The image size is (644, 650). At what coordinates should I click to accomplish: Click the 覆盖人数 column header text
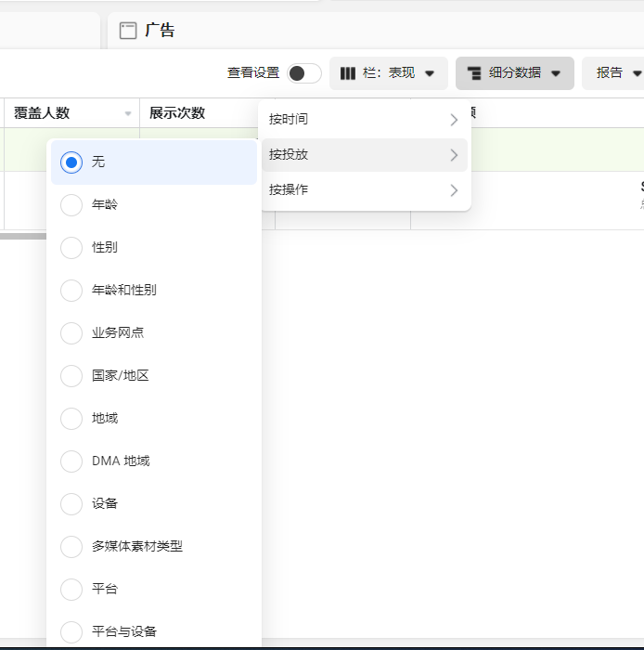pos(42,112)
